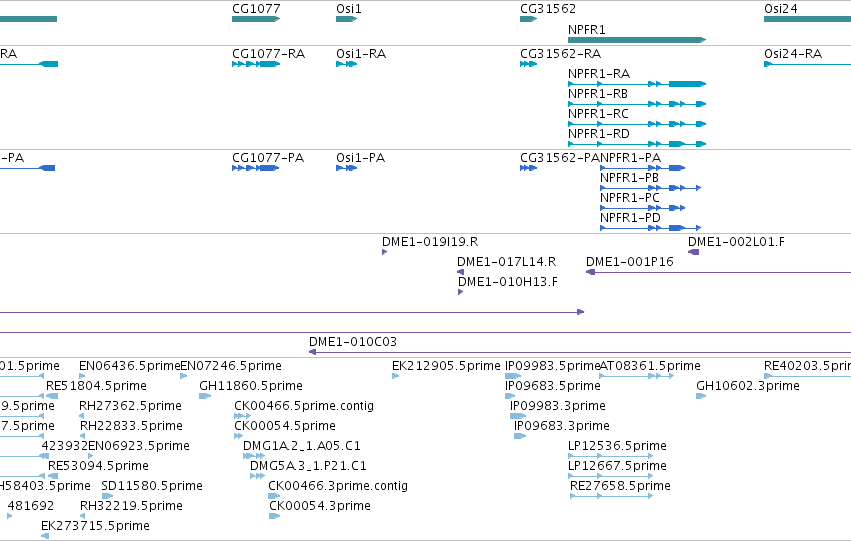Click the CG1077-RA transcript arrows
The image size is (851, 541).
point(256,64)
